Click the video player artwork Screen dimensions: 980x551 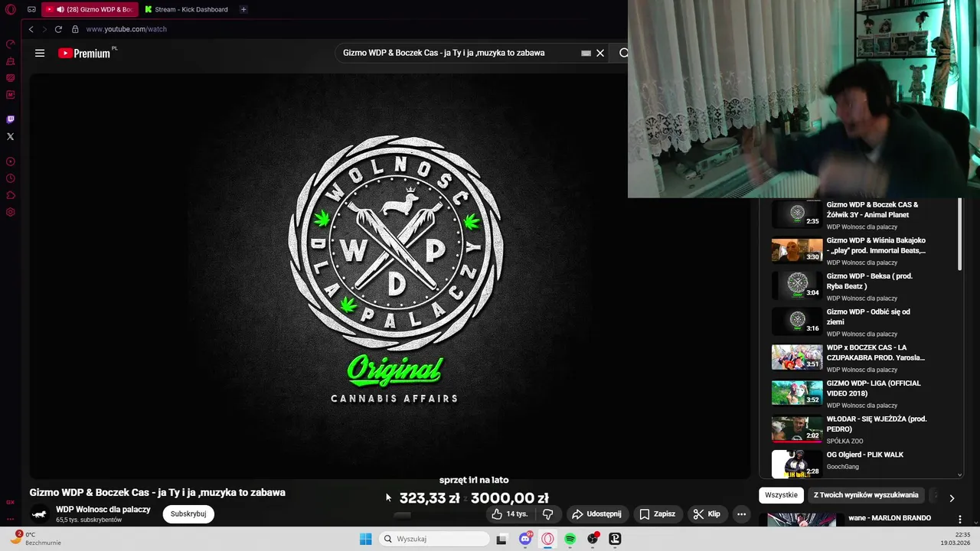390,275
